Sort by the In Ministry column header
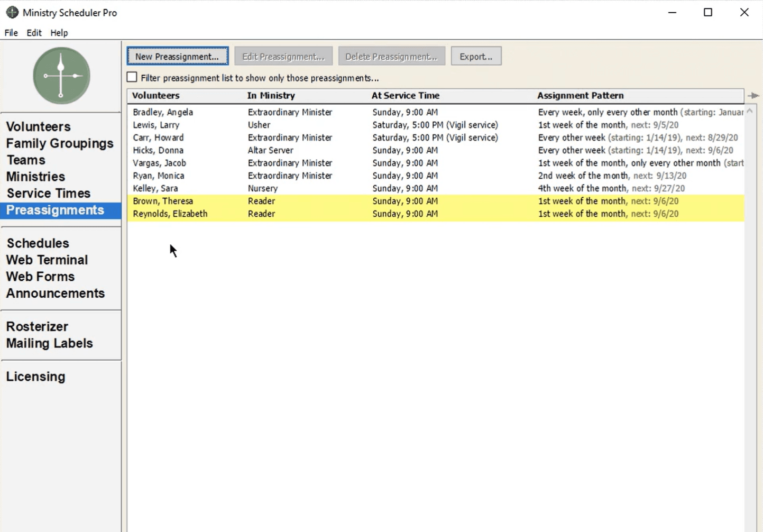 pos(305,96)
